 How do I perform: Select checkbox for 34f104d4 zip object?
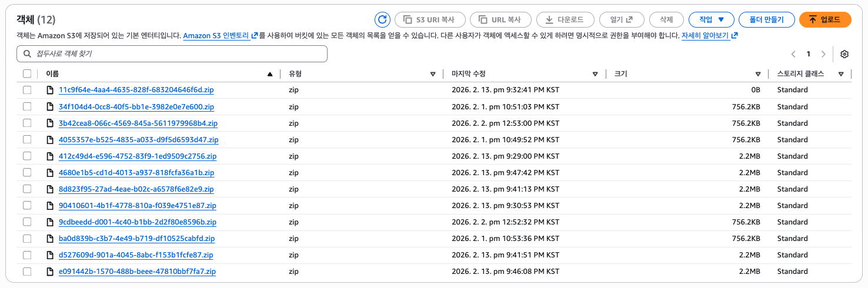[27, 107]
